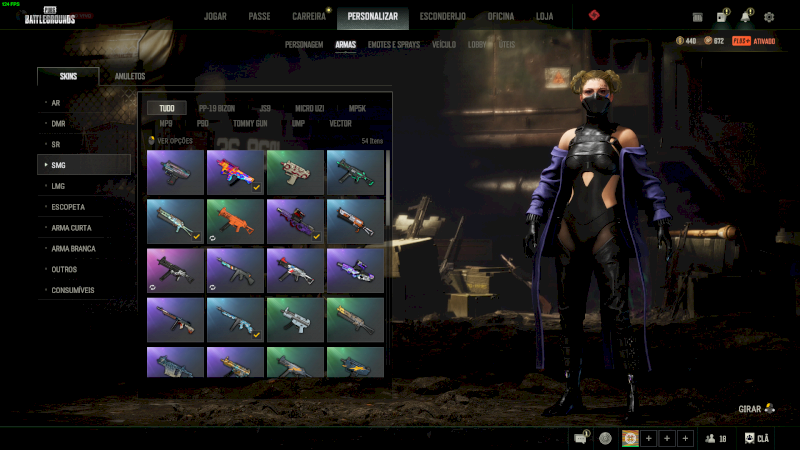
Task: Click the GIRAR mouse rotate icon
Action: click(770, 409)
